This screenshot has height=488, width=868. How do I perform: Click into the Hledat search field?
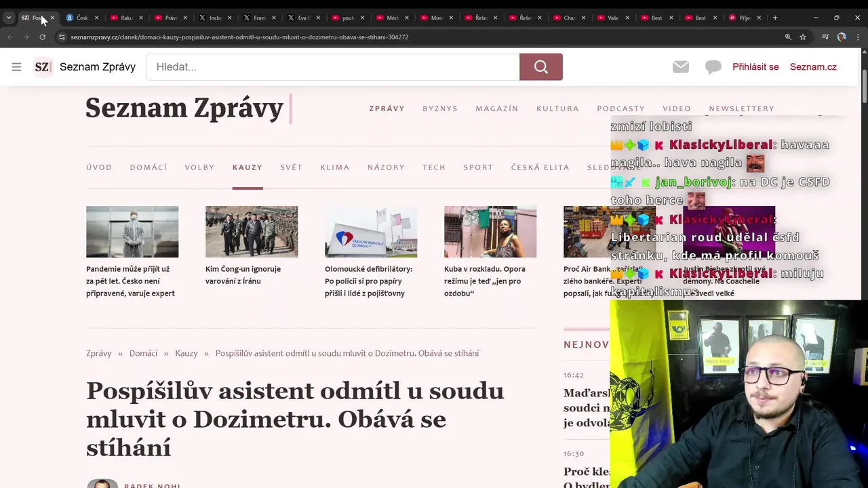[333, 66]
